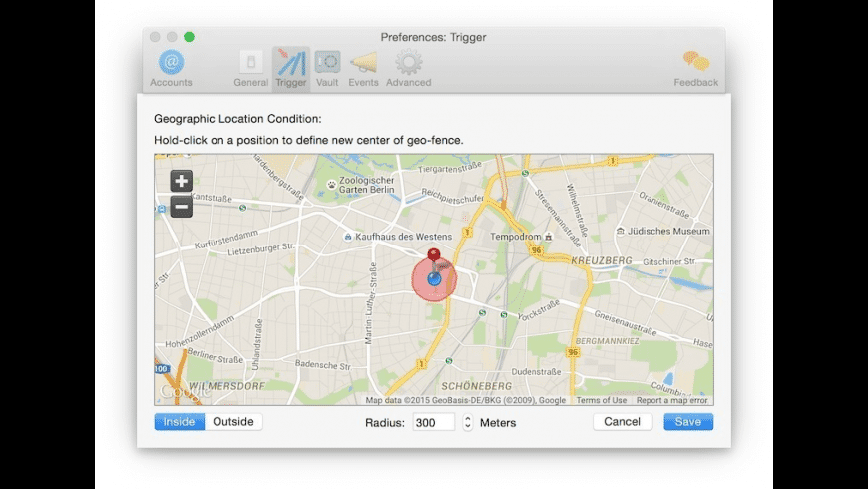
Task: Click the Jüdisches Museum icon on map
Action: 621,231
